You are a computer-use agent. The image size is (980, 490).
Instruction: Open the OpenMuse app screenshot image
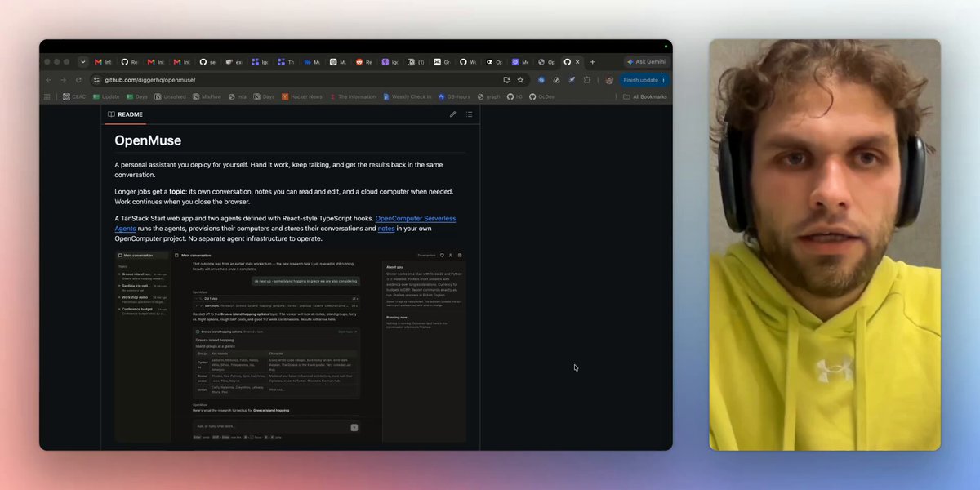[290, 347]
